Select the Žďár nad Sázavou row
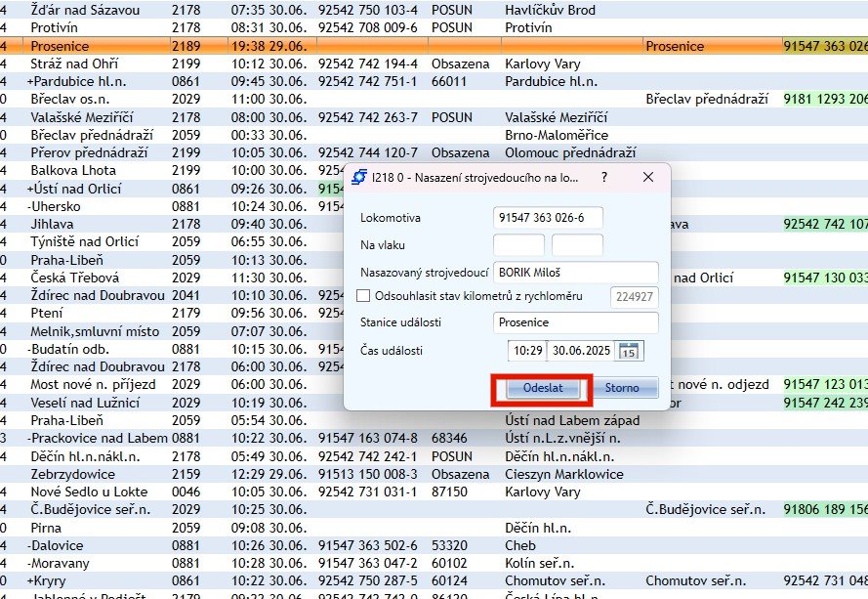Image resolution: width=868 pixels, height=599 pixels. click(x=85, y=10)
